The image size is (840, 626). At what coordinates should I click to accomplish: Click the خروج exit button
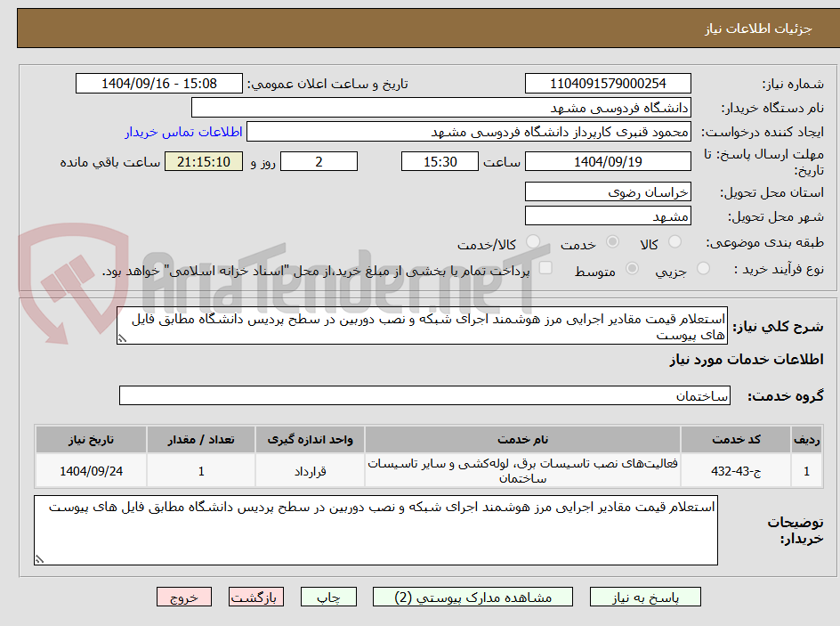click(x=184, y=597)
